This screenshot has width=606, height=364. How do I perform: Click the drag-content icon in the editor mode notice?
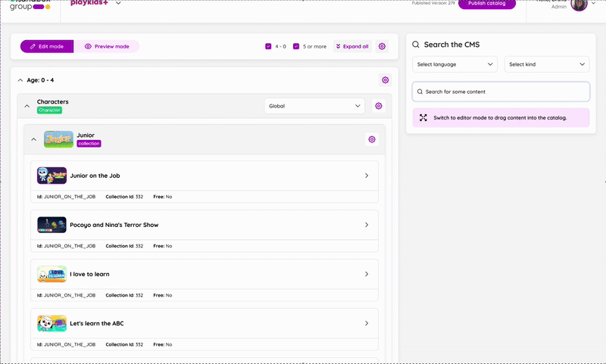tap(423, 118)
